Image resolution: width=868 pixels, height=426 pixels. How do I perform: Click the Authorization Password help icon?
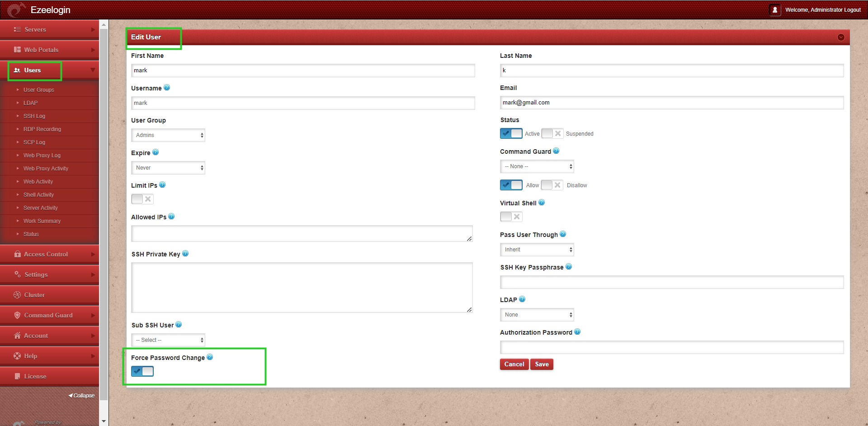pyautogui.click(x=577, y=332)
